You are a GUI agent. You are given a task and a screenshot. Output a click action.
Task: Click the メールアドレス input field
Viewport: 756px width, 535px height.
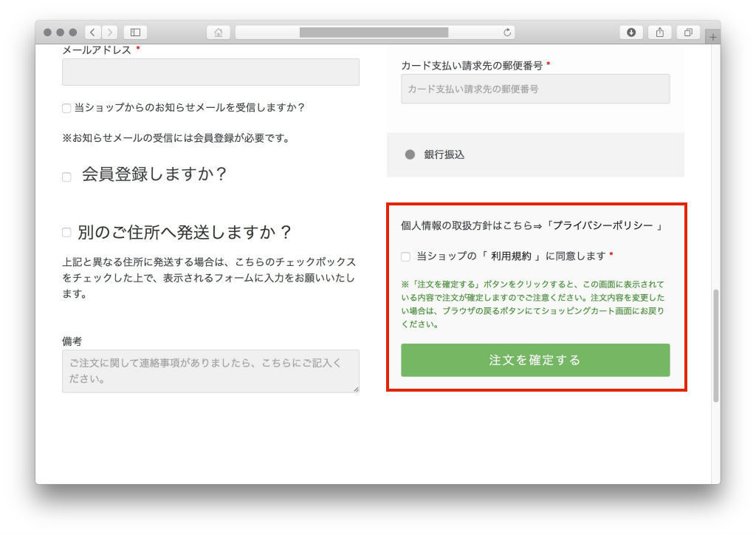210,72
